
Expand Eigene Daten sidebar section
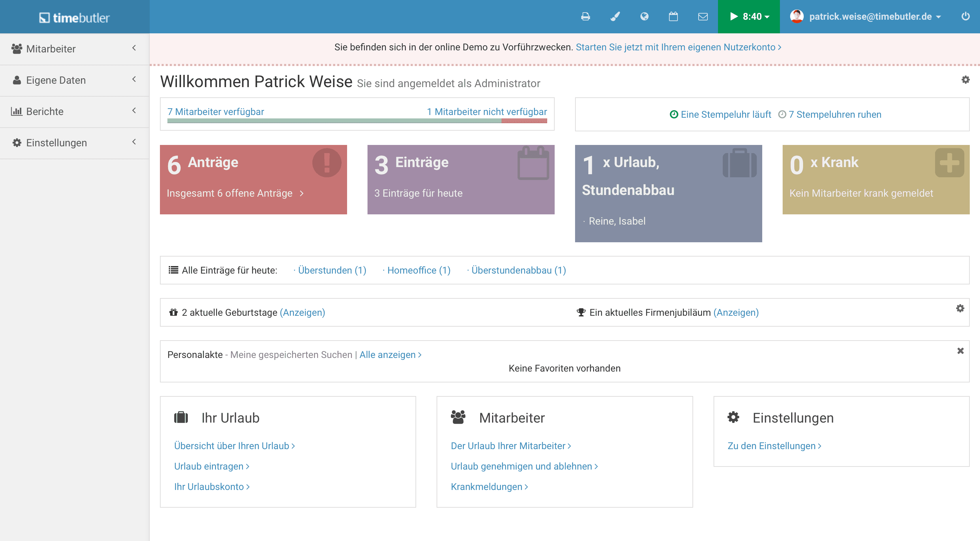[x=74, y=80]
